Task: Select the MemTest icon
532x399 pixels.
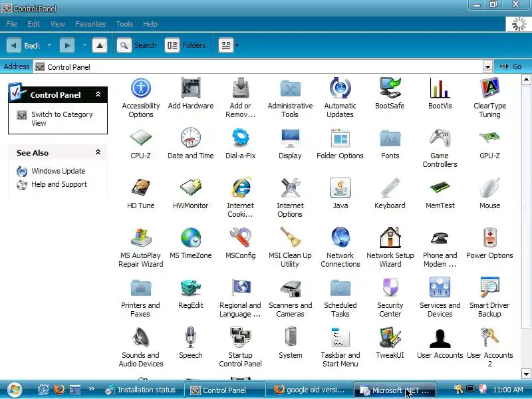Action: (440, 188)
